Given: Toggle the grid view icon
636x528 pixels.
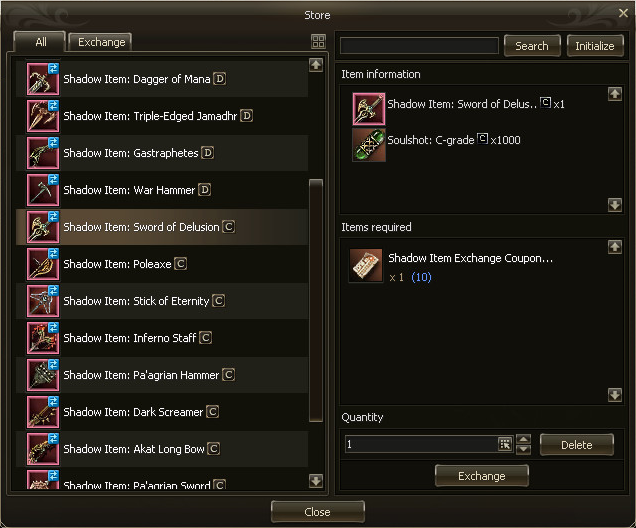Looking at the screenshot, I should tap(318, 41).
